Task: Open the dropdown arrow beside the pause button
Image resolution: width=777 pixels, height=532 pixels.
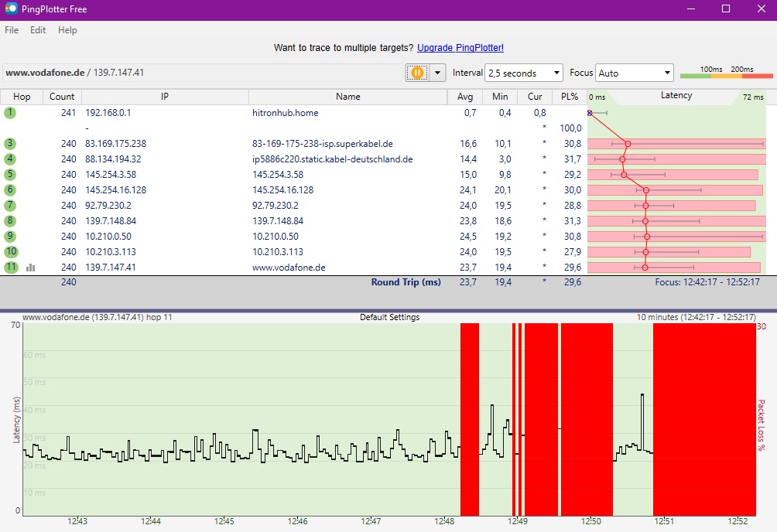Action: (x=437, y=73)
